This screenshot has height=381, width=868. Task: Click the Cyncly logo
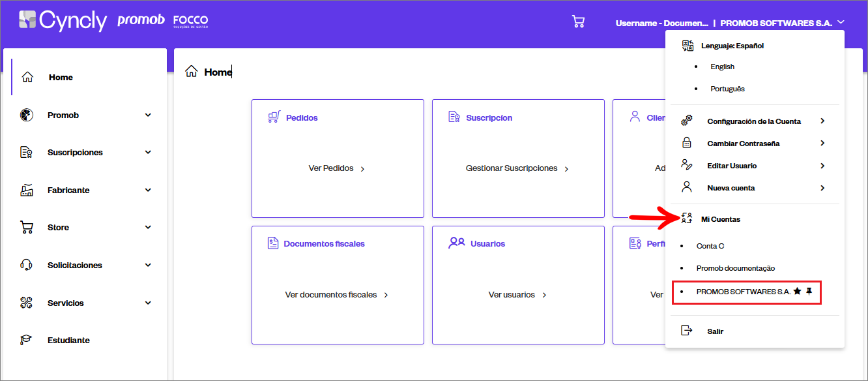63,21
